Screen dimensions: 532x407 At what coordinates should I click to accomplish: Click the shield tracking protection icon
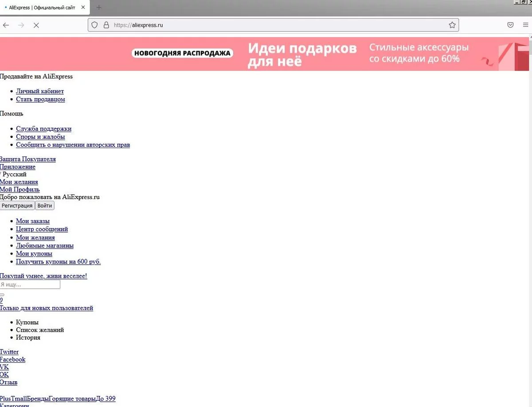tap(94, 25)
